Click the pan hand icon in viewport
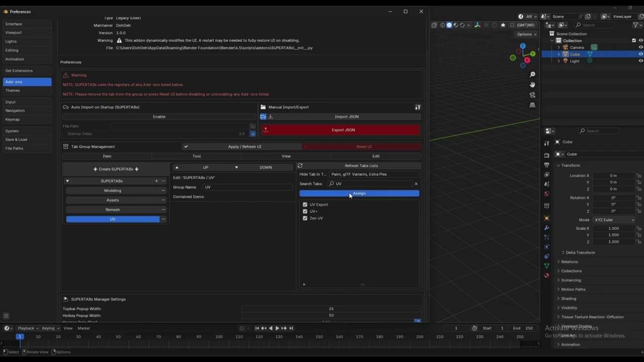The height and width of the screenshot is (362, 644). pos(532,84)
